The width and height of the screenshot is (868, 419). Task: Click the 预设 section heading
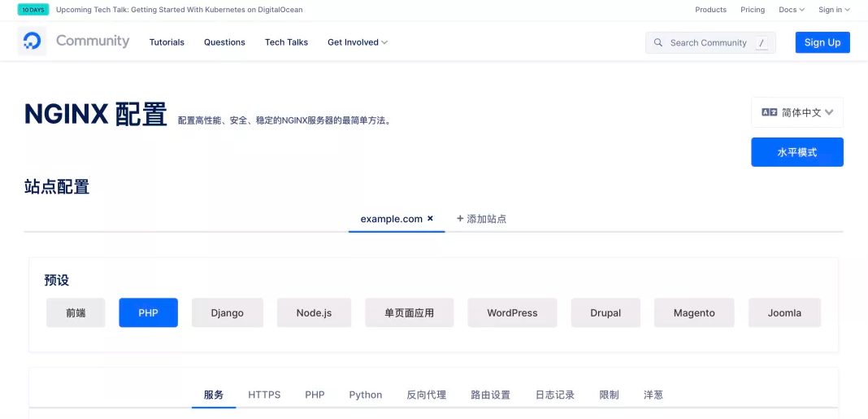56,280
